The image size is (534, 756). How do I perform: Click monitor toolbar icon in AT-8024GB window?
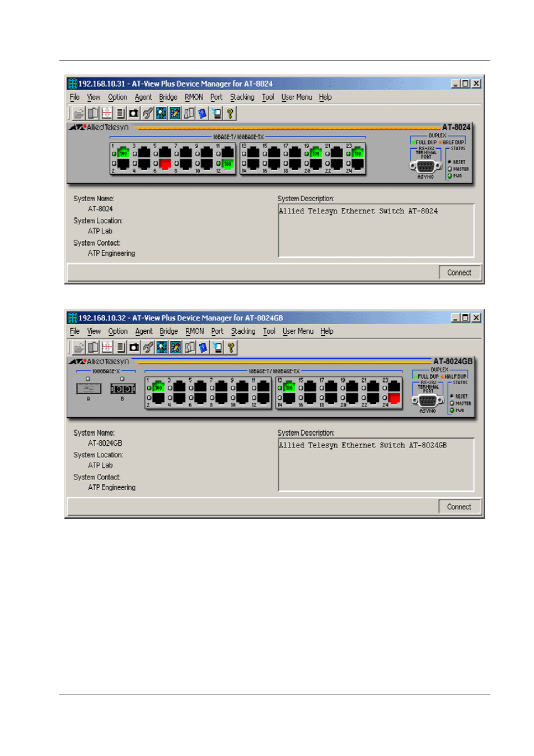(217, 347)
